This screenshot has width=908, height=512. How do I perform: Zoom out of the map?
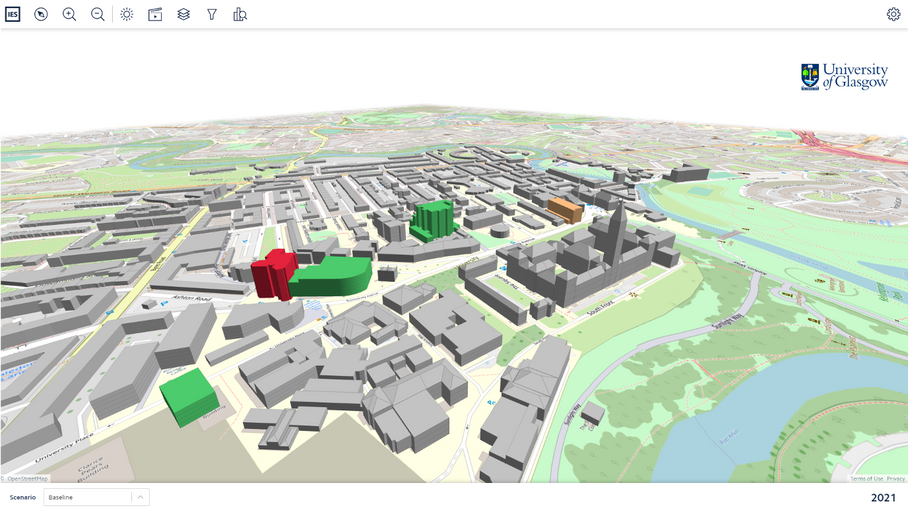[98, 14]
